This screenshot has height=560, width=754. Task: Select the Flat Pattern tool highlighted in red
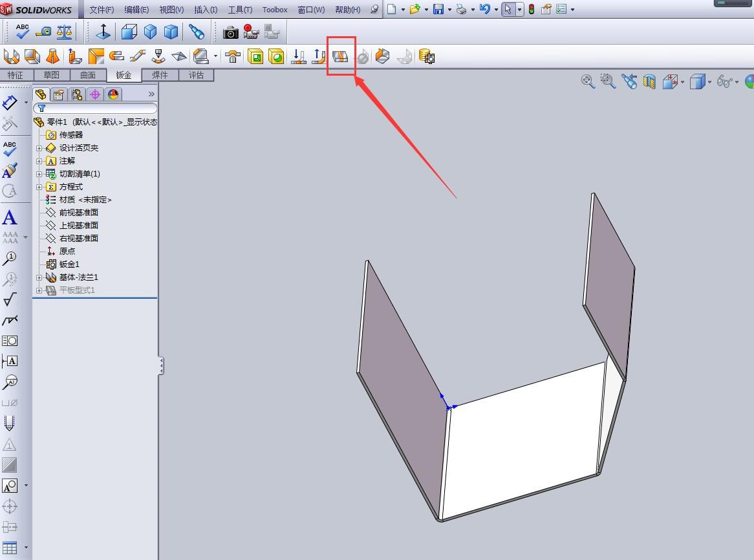tap(341, 56)
